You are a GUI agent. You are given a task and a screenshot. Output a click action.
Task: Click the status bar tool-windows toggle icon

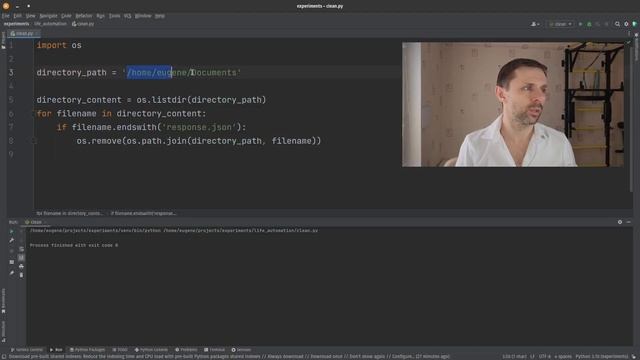point(3,357)
